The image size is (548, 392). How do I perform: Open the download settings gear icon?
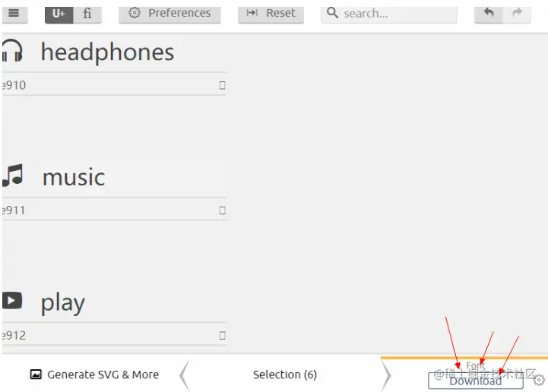[x=539, y=380]
